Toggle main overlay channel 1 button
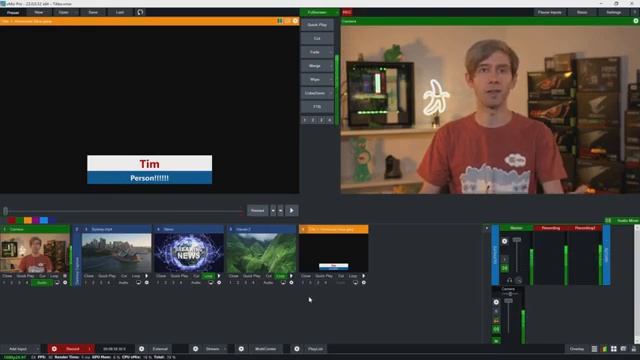The height and width of the screenshot is (360, 640). pos(304,120)
